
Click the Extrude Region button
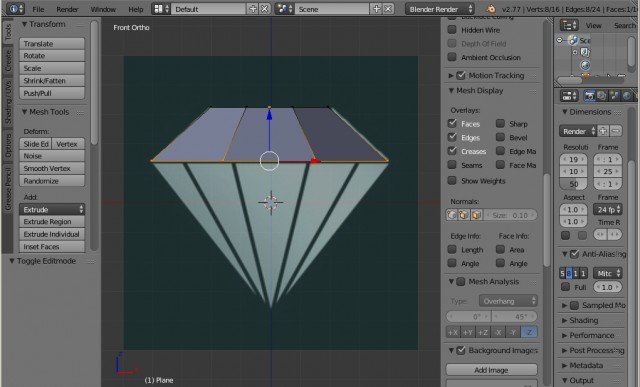(x=52, y=222)
